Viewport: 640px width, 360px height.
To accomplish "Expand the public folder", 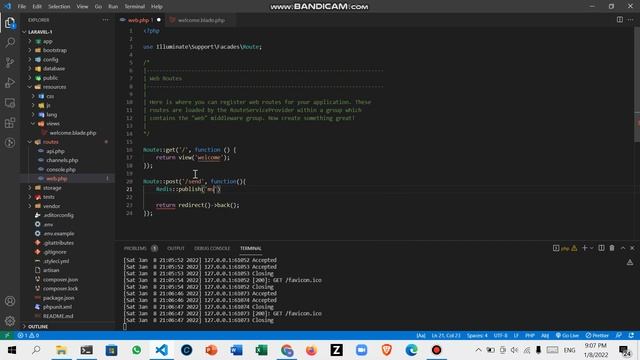I will pos(50,78).
